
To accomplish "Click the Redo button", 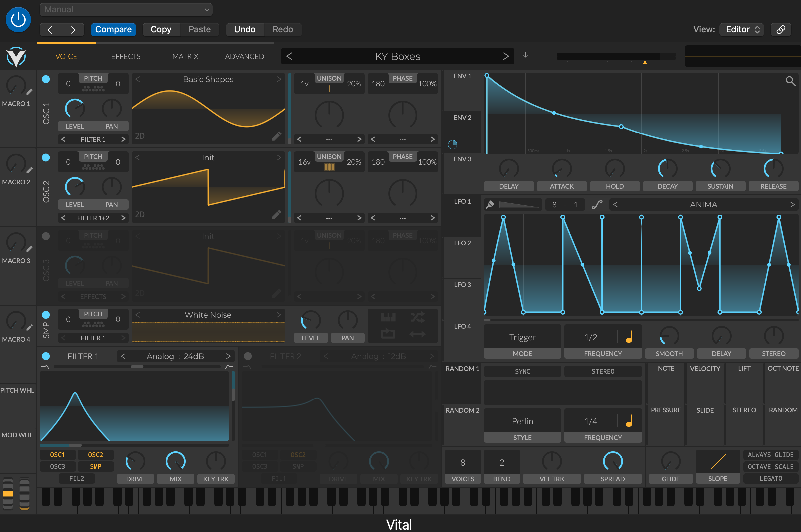I will click(x=283, y=30).
